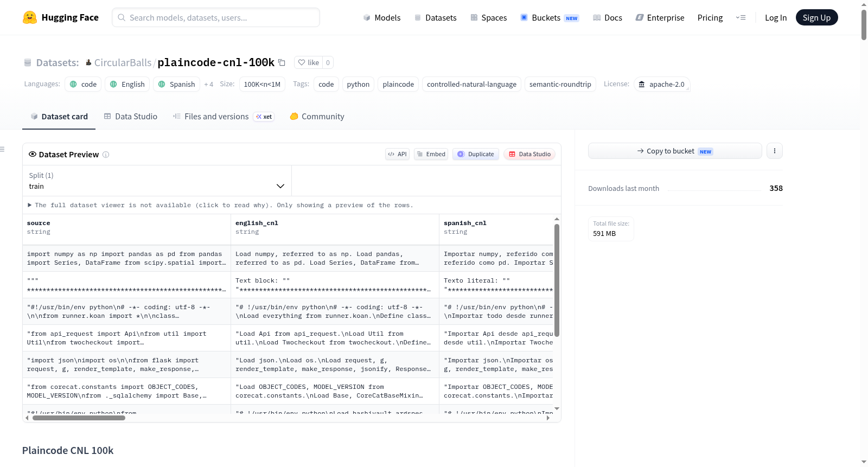
Task: Click the CircularBalls author avatar icon
Action: pyautogui.click(x=88, y=62)
